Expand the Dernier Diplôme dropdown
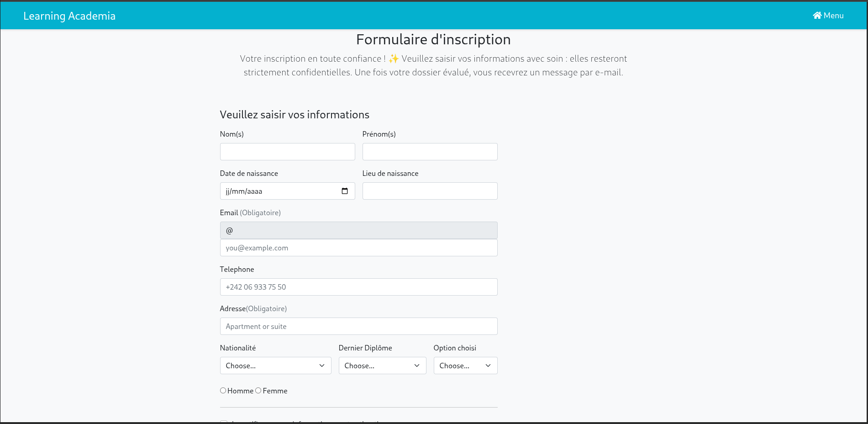 click(x=382, y=366)
